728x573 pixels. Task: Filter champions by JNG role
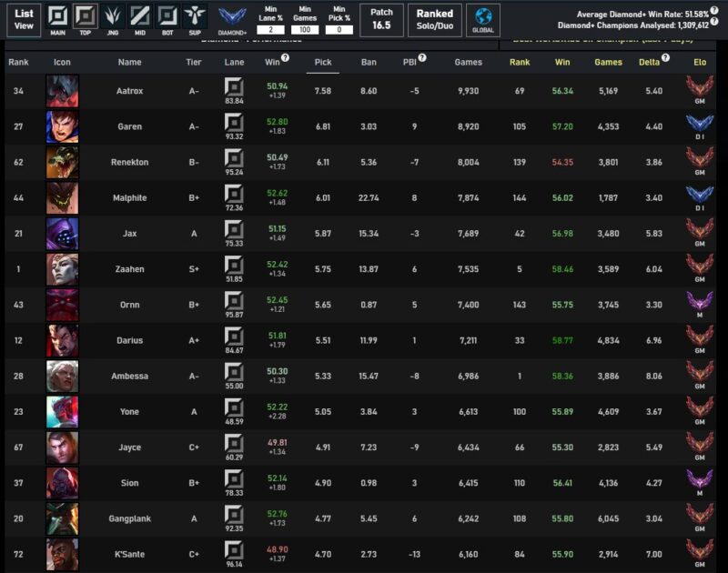click(113, 17)
